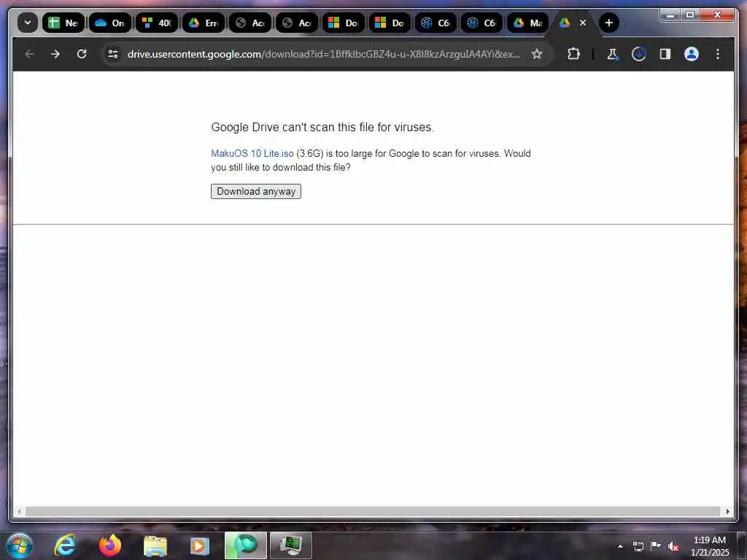Switch to the Google Drive 'Ma' tab
The image size is (747, 560).
528,23
